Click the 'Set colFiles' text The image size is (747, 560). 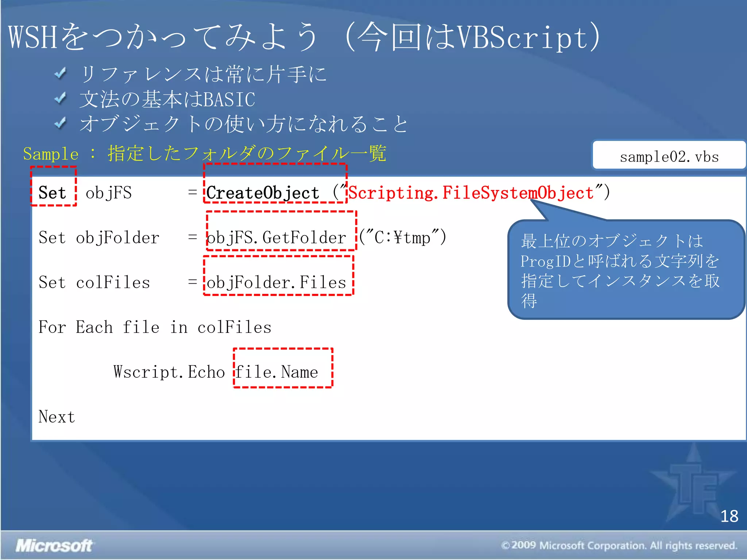pyautogui.click(x=94, y=283)
